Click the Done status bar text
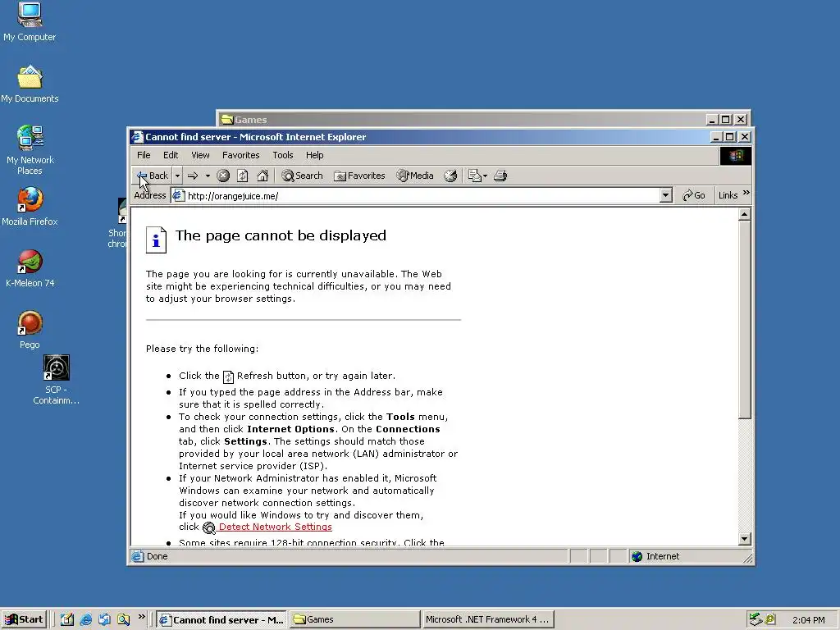This screenshot has height=630, width=840. click(157, 557)
